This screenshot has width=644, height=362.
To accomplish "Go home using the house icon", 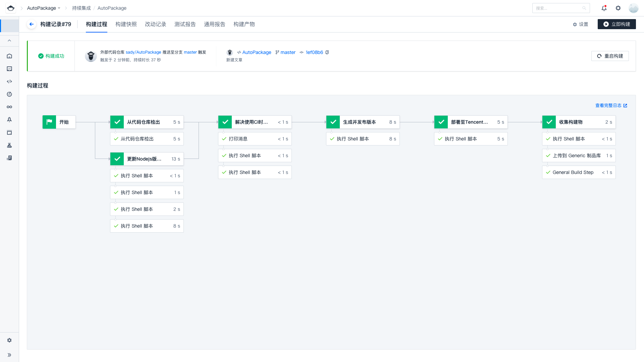I will (9, 56).
